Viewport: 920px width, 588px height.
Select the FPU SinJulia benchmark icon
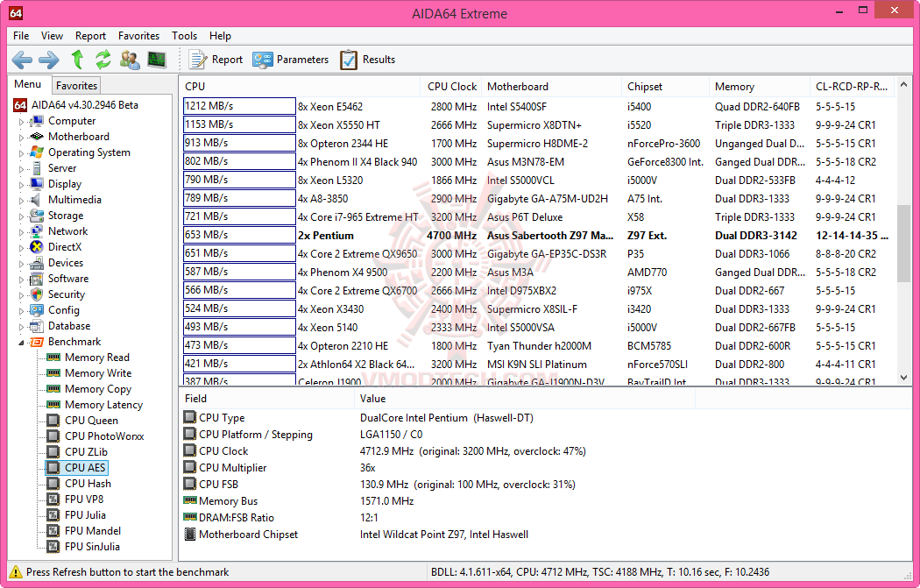click(x=53, y=547)
